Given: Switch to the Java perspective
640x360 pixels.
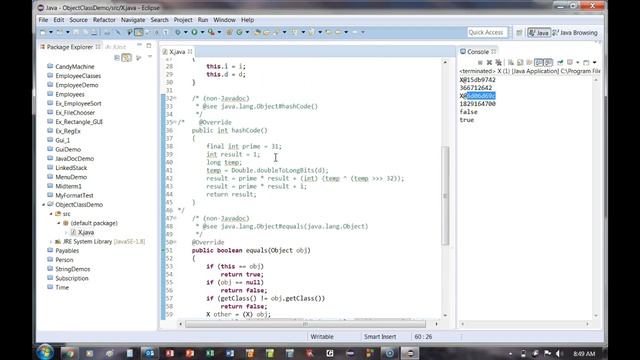Looking at the screenshot, I should tap(539, 33).
